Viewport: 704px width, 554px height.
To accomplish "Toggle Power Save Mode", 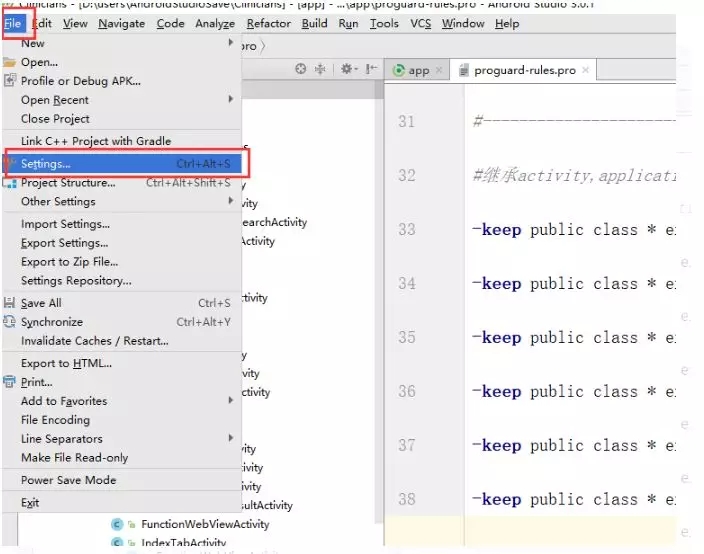I will [x=68, y=480].
